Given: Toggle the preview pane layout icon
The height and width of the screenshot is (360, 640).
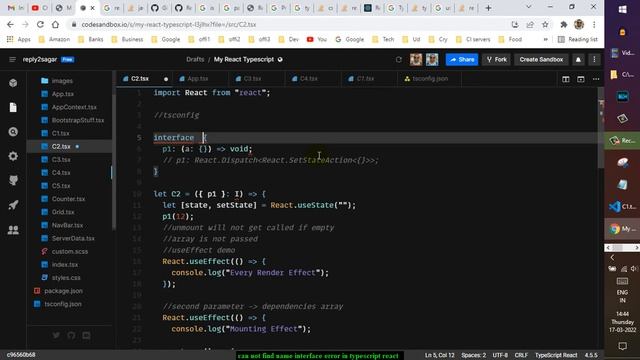Looking at the screenshot, I should [x=581, y=79].
